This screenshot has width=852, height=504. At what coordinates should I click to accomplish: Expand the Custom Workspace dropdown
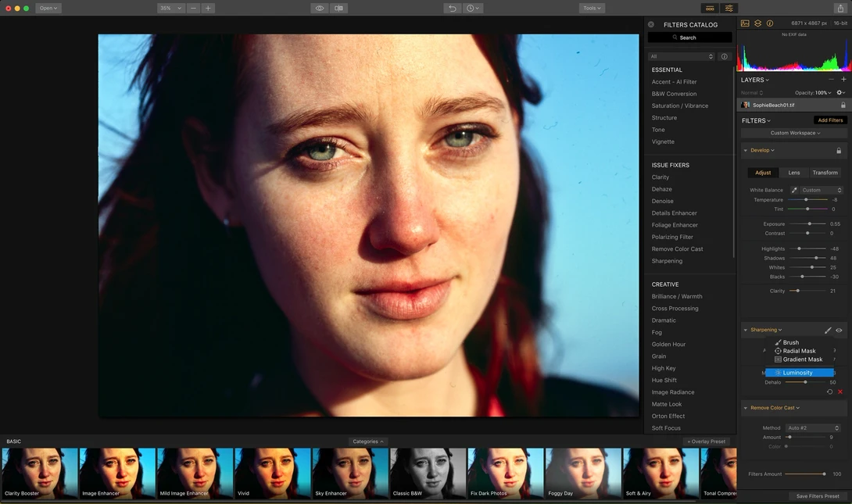794,133
